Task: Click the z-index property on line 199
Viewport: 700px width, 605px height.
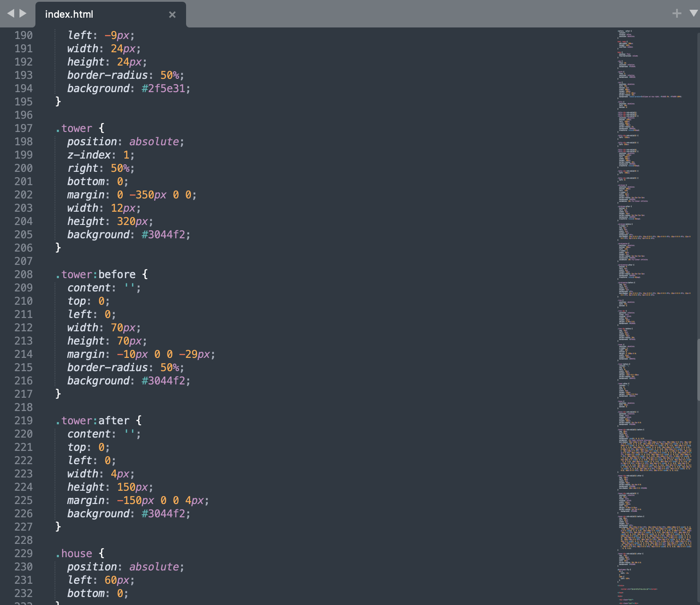Action: point(89,155)
